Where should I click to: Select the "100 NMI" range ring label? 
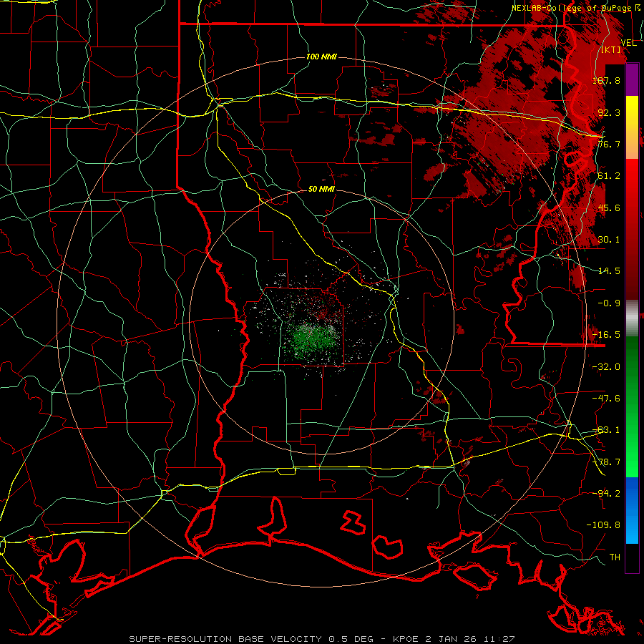[321, 57]
